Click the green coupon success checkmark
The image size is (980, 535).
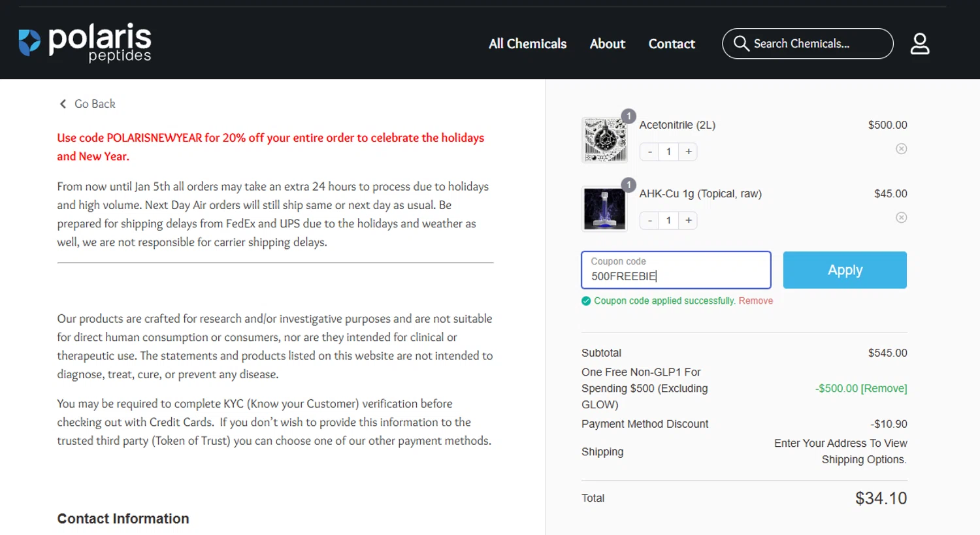(586, 301)
